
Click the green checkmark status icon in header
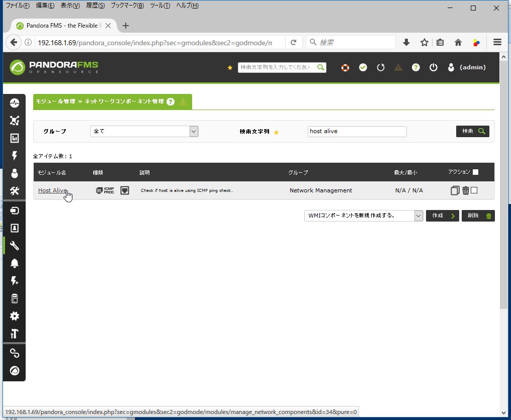click(x=363, y=67)
